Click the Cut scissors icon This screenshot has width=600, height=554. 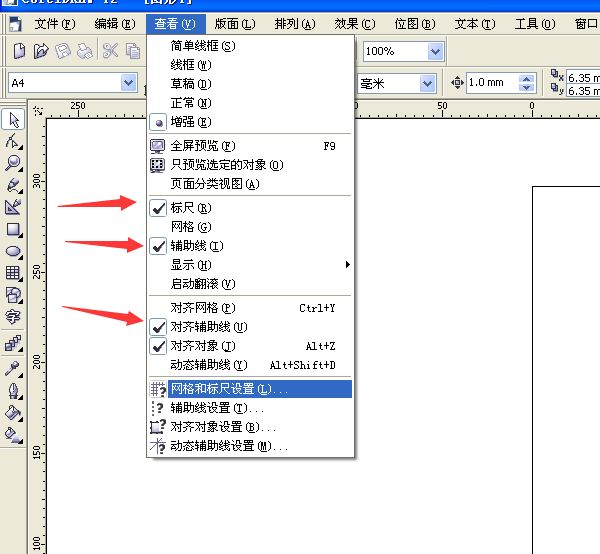[111, 51]
